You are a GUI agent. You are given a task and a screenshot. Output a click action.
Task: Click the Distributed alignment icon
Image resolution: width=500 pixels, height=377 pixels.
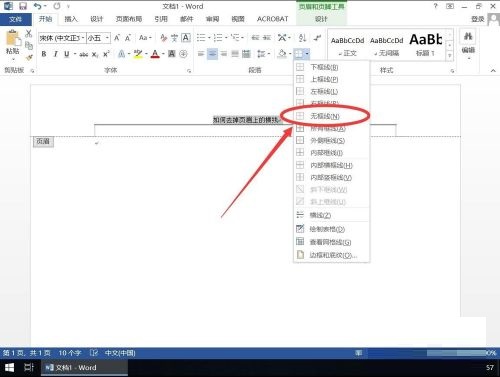246,54
